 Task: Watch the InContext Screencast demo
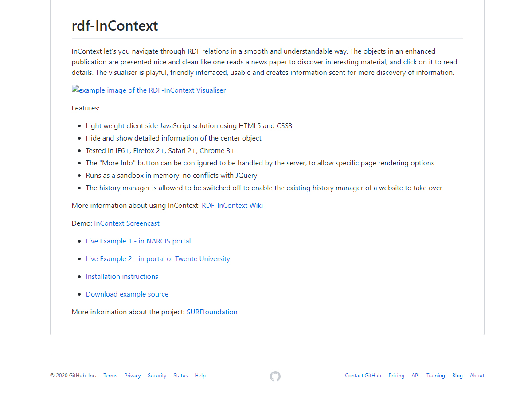click(x=127, y=223)
